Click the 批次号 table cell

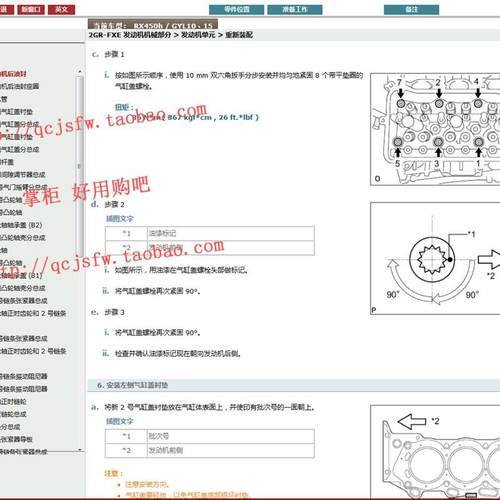coord(230,436)
